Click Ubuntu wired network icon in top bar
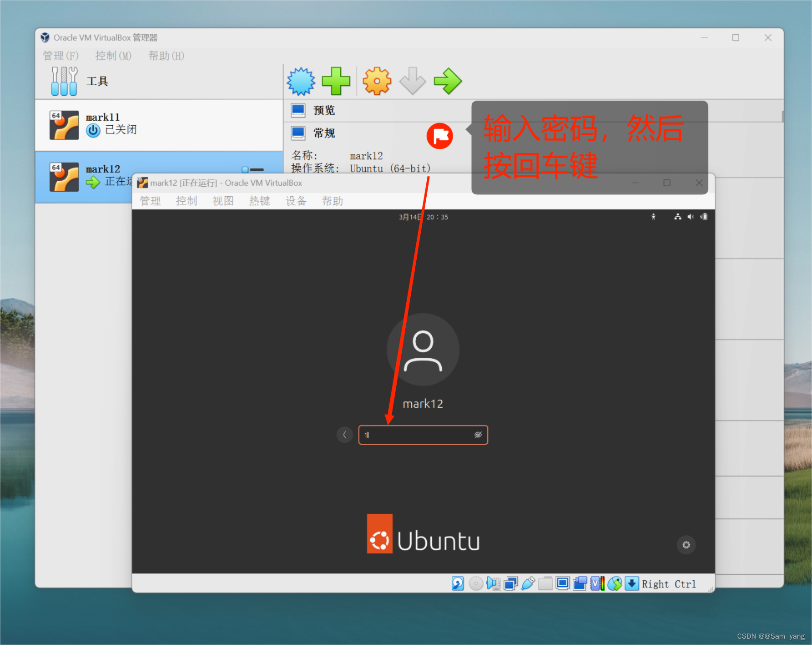 click(678, 217)
